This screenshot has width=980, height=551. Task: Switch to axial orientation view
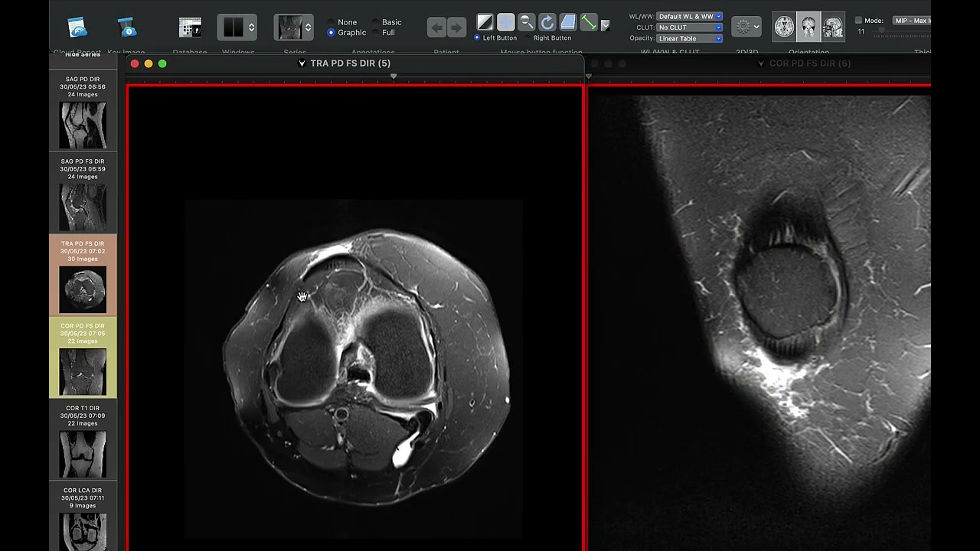pos(784,27)
